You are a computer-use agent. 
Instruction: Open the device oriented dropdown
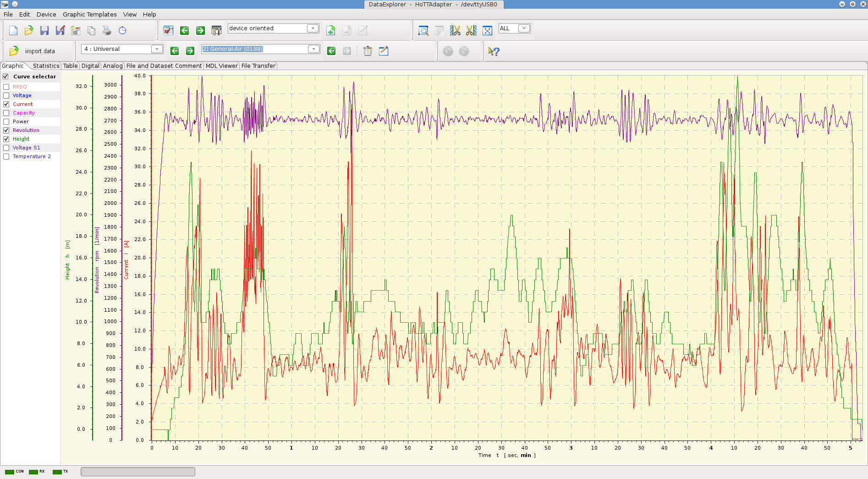313,28
